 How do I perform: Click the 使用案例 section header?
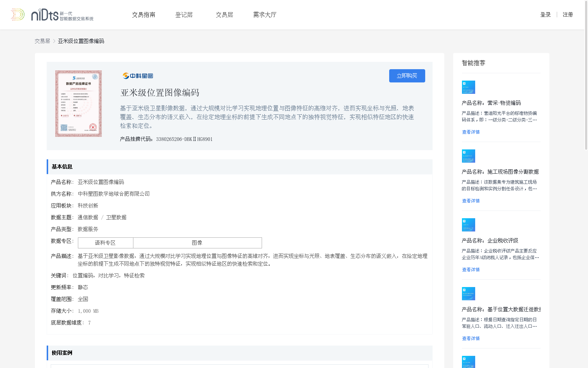[x=240, y=353]
